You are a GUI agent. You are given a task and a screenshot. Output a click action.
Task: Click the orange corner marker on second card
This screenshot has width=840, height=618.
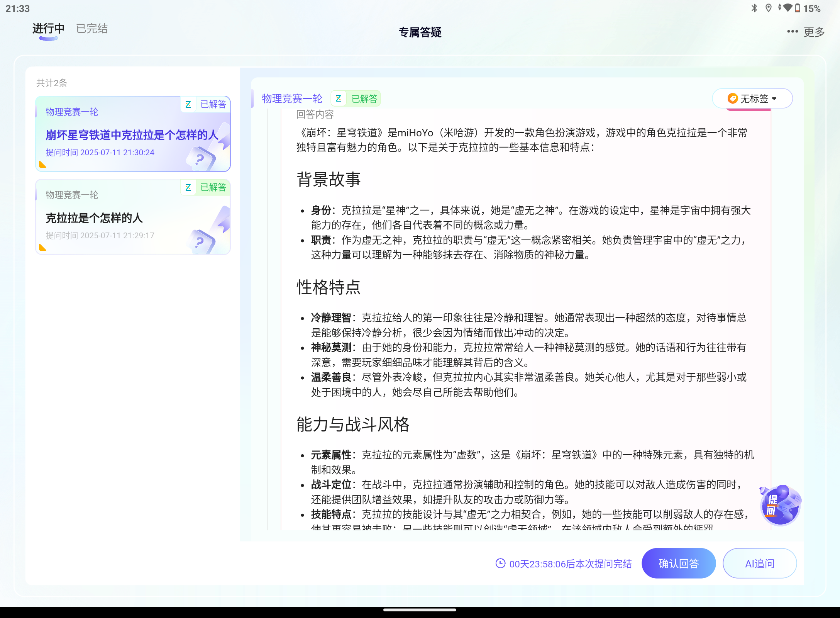click(x=42, y=248)
